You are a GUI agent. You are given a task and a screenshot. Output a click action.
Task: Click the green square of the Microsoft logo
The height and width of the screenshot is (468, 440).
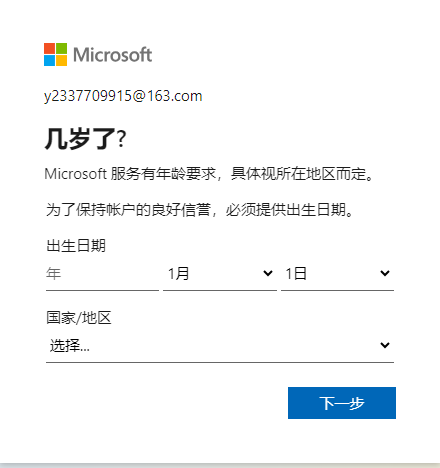pos(61,48)
